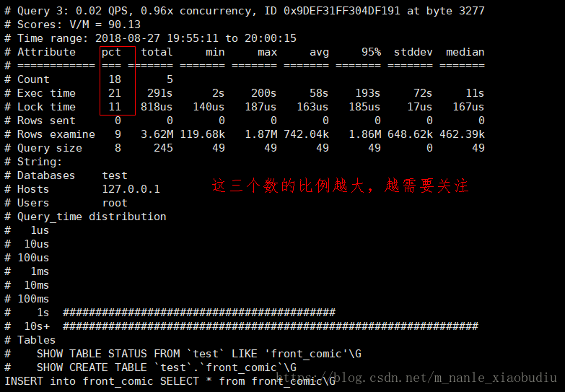This screenshot has width=565, height=392.
Task: Click Lock time max 187us
Action: pos(260,107)
